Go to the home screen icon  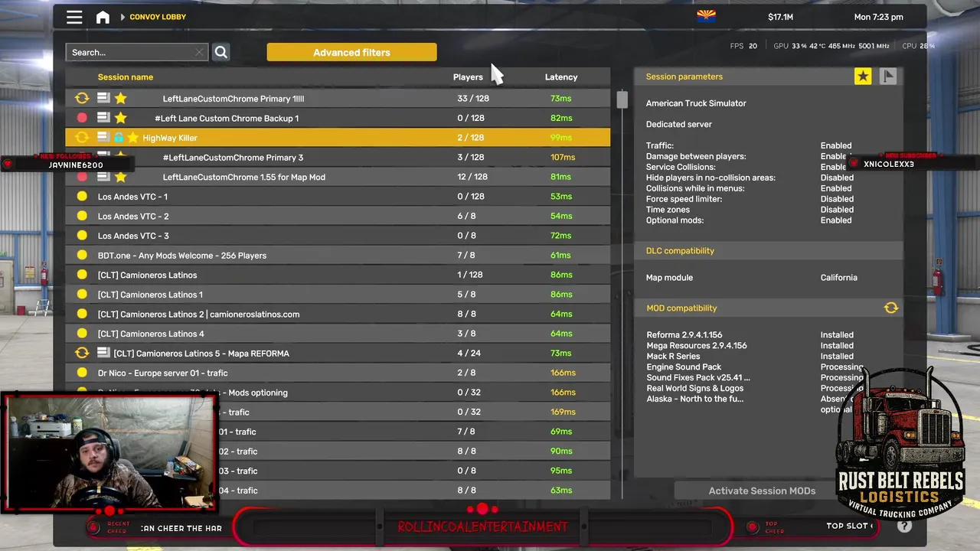pos(103,17)
